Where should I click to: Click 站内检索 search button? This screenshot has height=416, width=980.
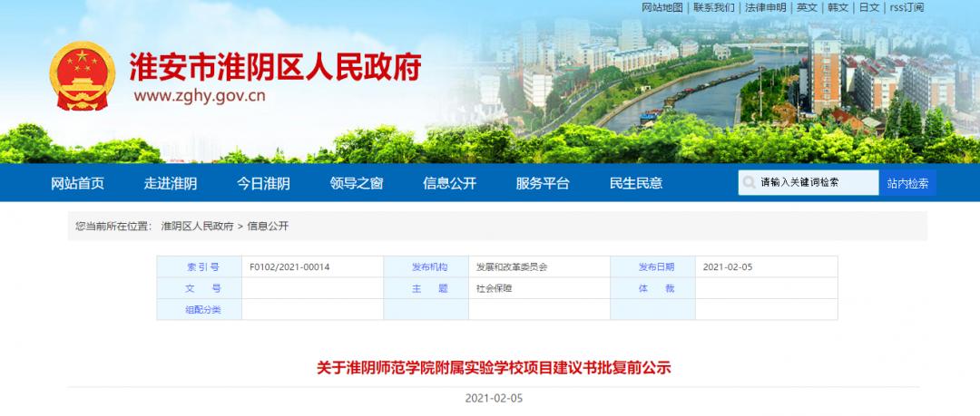pyautogui.click(x=907, y=183)
